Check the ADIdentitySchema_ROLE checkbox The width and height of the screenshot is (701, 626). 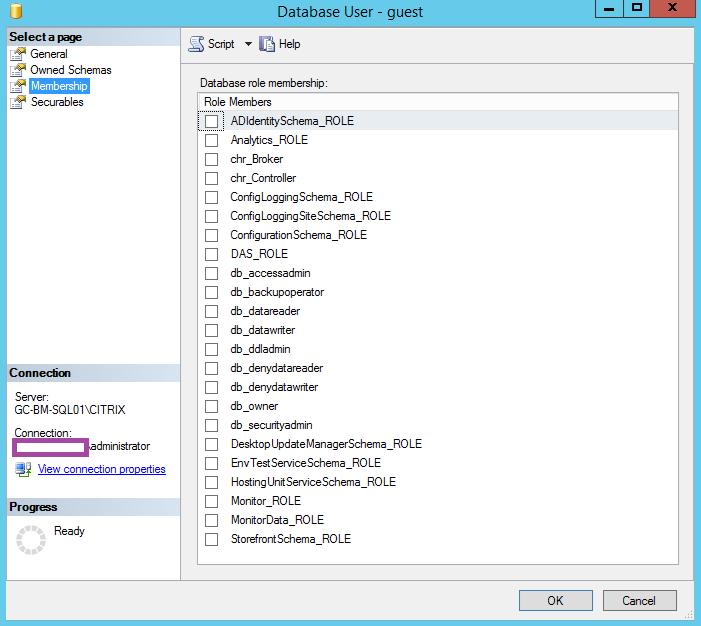[x=211, y=121]
